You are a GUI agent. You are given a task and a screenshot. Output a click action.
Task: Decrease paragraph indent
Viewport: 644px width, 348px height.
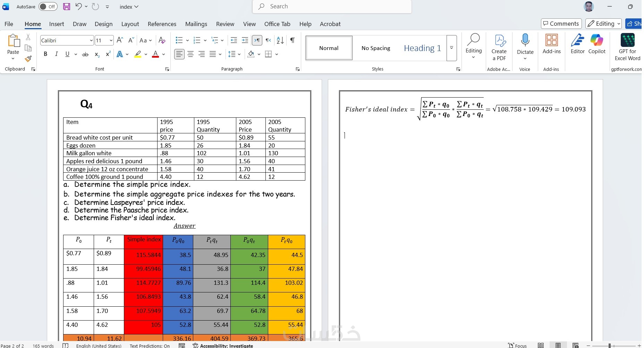point(234,40)
